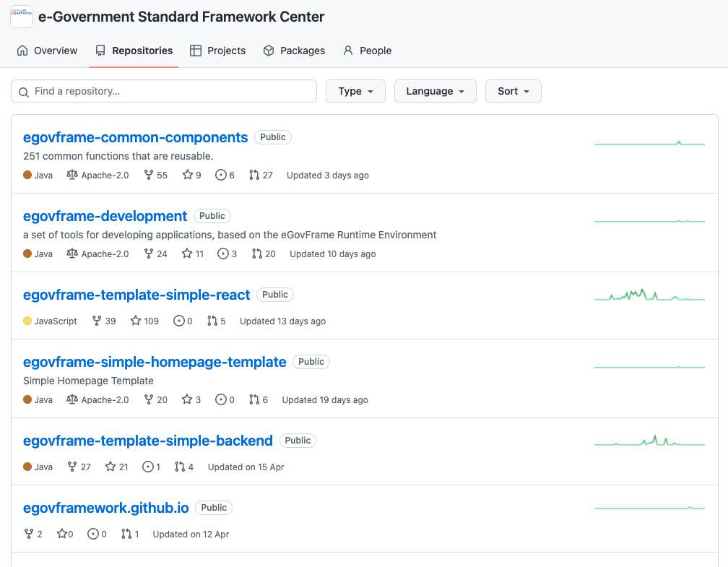The image size is (728, 567).
Task: Click Java language dot in simple-backend row
Action: click(27, 467)
